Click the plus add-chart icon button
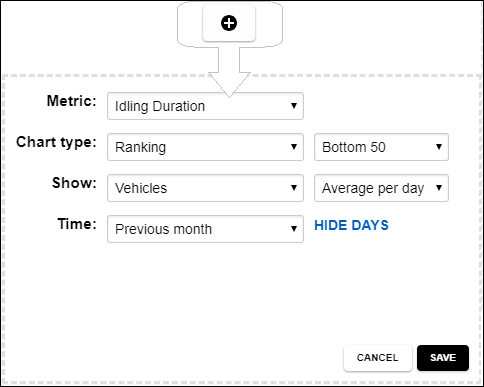 coord(229,23)
